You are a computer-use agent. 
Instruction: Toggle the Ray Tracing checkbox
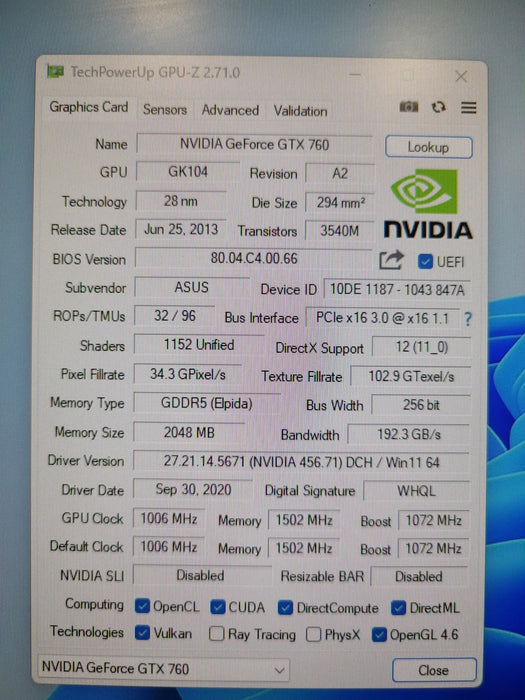click(x=217, y=633)
